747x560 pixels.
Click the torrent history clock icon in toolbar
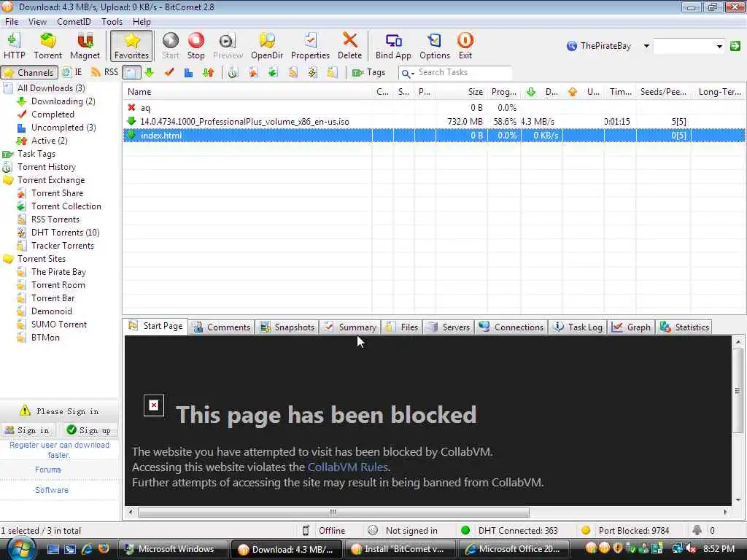click(233, 72)
